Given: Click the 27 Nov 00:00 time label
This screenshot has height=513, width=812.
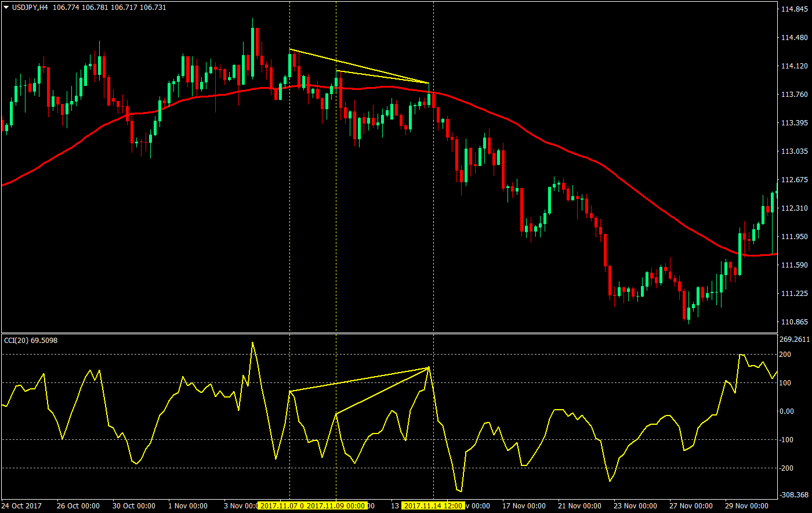Looking at the screenshot, I should tap(690, 506).
